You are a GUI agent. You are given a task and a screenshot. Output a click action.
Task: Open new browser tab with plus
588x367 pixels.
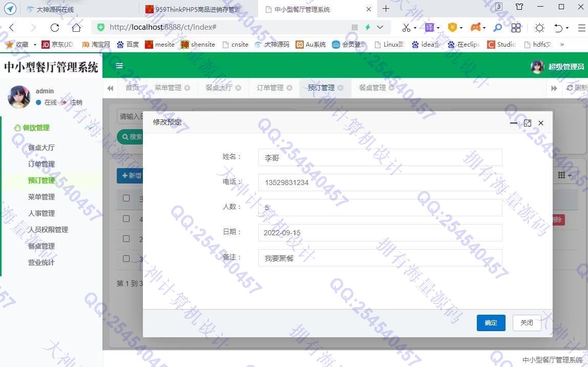click(386, 9)
